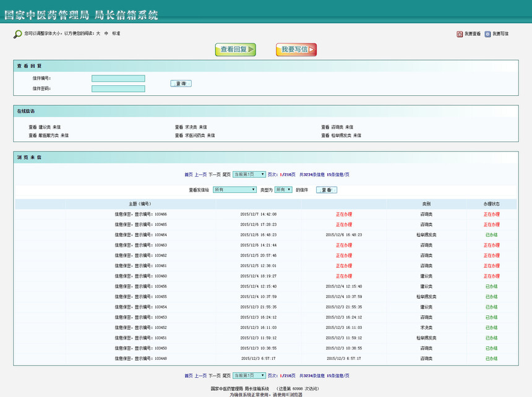
Task: Click the 信件编号 input field
Action: (x=118, y=79)
